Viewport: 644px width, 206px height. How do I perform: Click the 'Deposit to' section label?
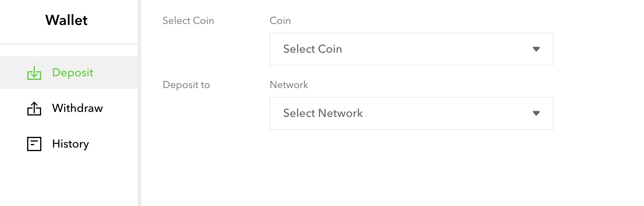point(186,85)
